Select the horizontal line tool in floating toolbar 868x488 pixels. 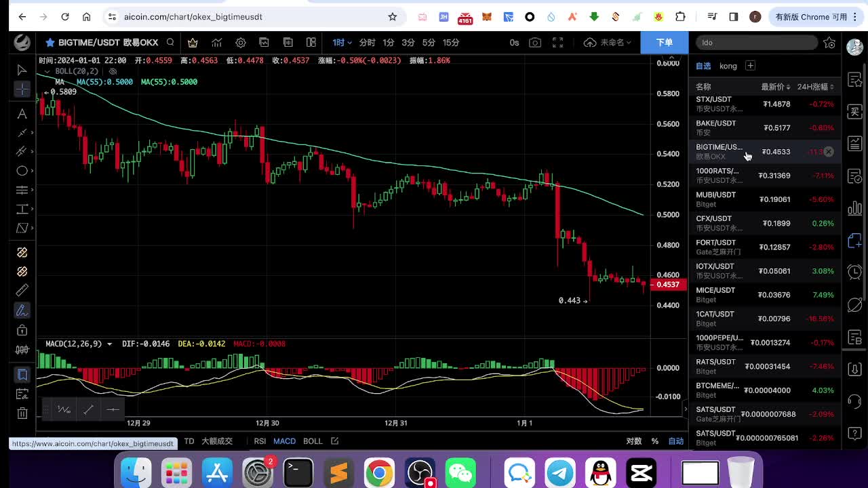pos(113,409)
